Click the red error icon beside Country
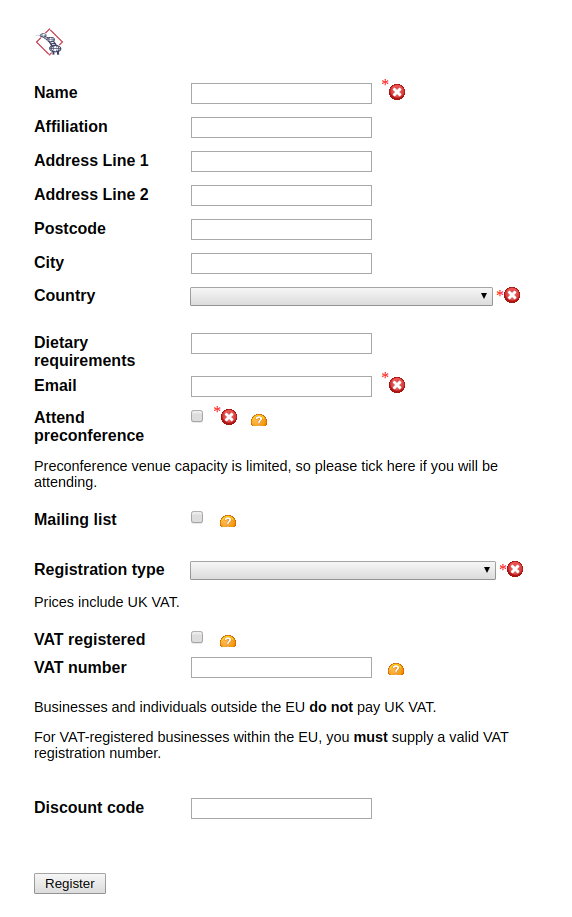Viewport: 572px width, 917px height. click(x=512, y=295)
